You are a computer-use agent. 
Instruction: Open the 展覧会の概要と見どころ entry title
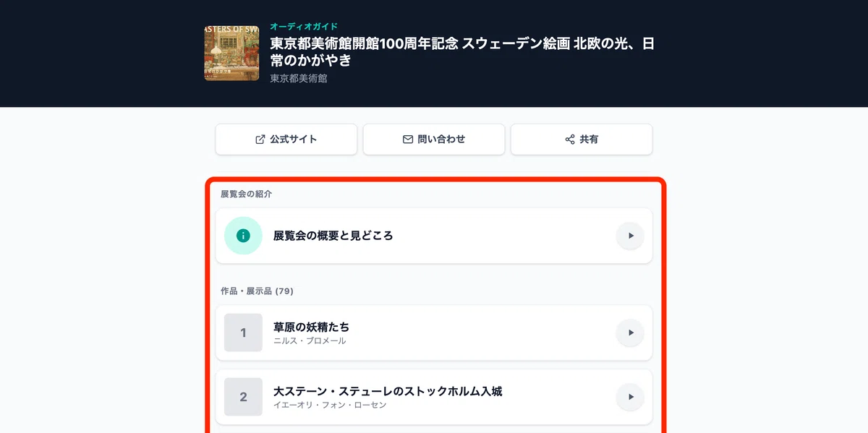click(x=333, y=236)
